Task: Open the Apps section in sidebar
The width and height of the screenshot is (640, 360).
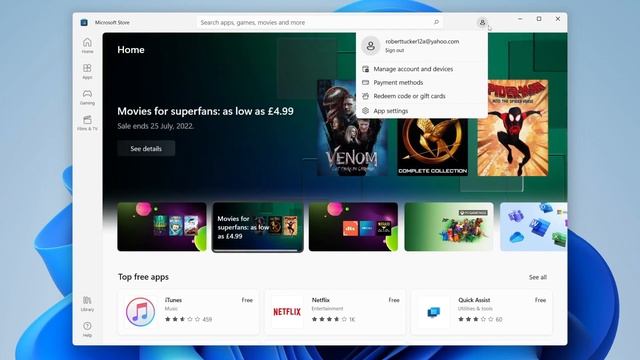Action: click(x=87, y=71)
